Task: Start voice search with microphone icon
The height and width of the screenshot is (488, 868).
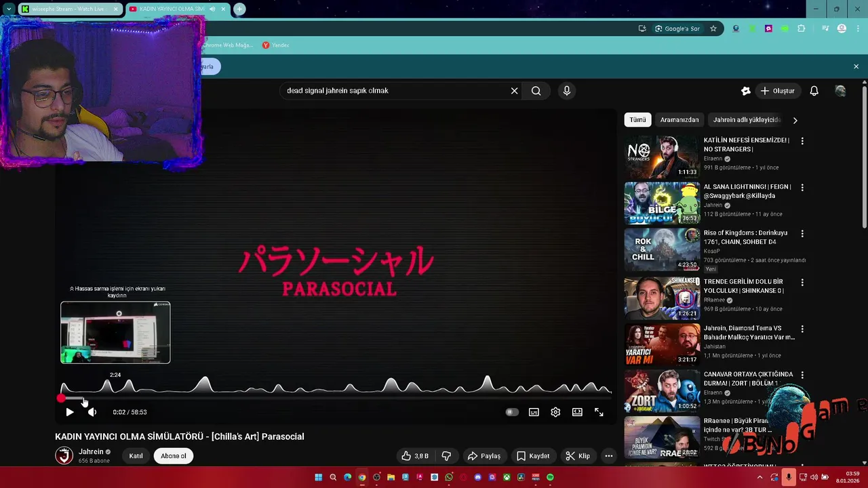Action: [x=567, y=91]
